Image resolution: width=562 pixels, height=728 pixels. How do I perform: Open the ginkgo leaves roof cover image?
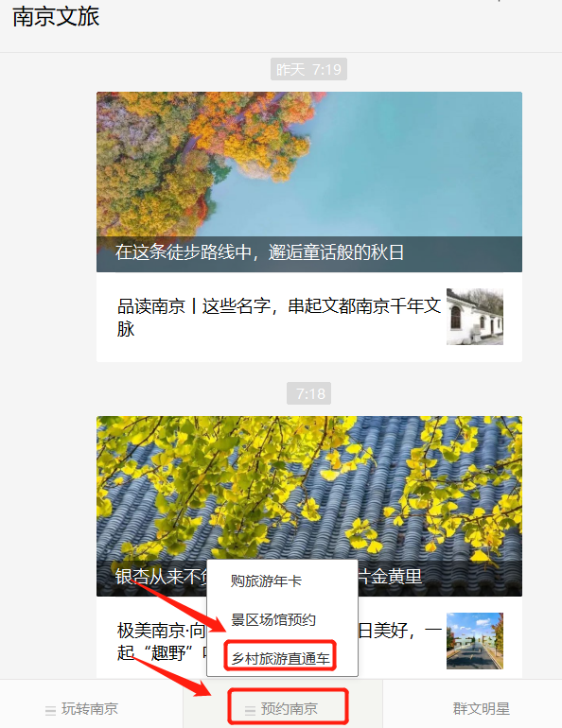coord(309,506)
